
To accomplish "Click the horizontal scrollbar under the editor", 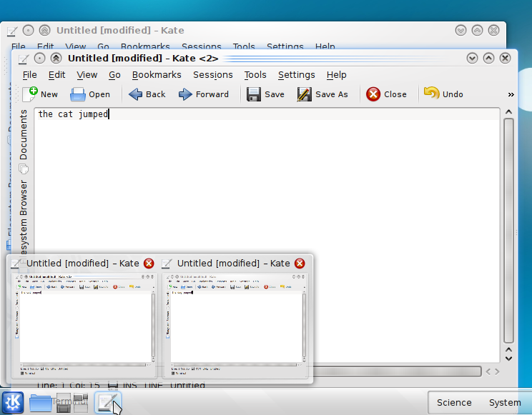I will pos(397,371).
